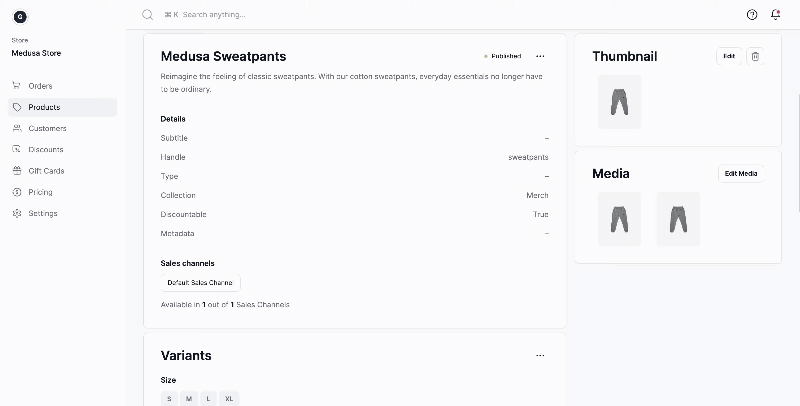Click the thumbnail Edit button
800x406 pixels.
coord(729,56)
